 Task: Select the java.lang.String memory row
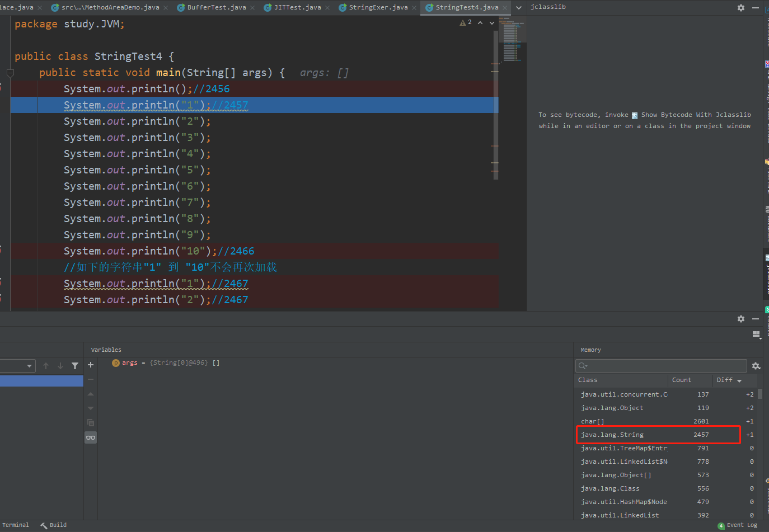tap(666, 435)
